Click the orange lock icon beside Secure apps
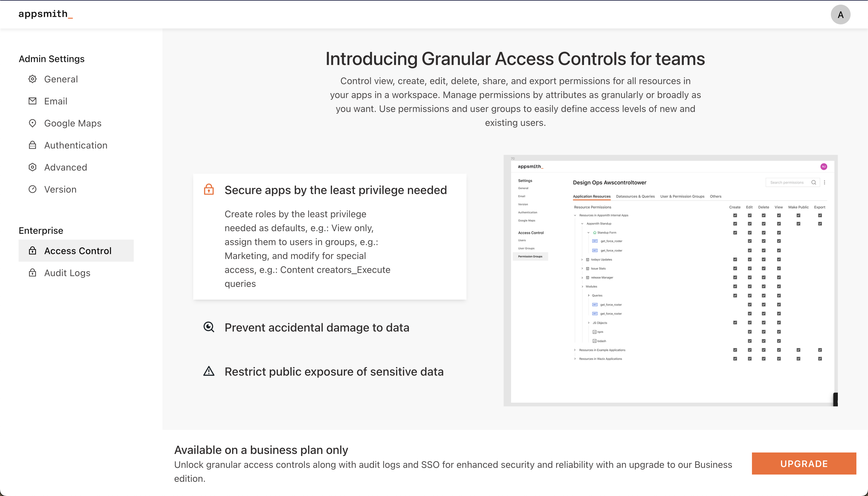 point(209,189)
